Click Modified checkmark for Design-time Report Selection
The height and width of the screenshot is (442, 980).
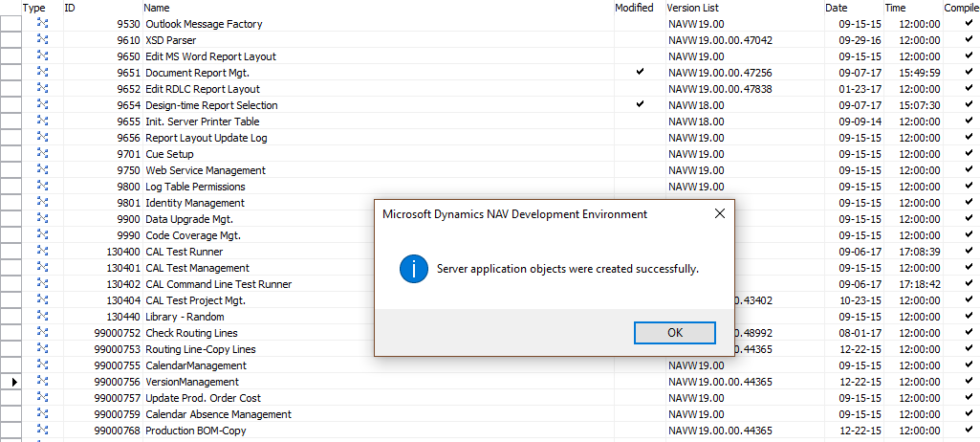[x=640, y=104]
